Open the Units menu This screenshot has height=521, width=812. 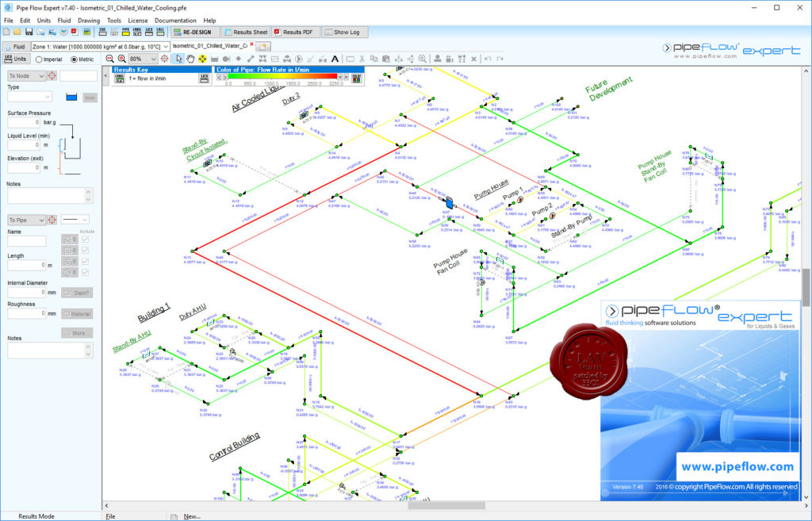44,20
